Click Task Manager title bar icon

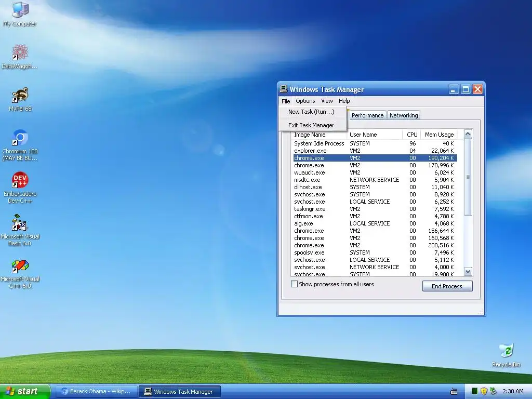(x=283, y=89)
